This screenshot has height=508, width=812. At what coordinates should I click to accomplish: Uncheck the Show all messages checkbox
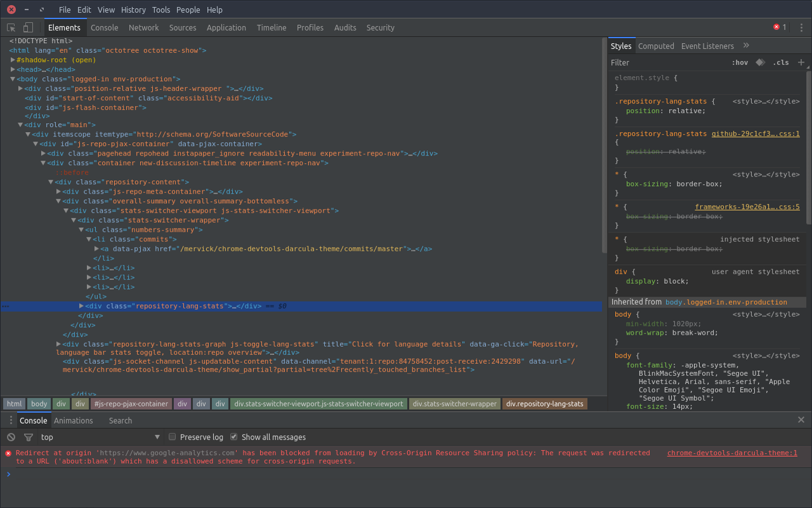pyautogui.click(x=233, y=437)
